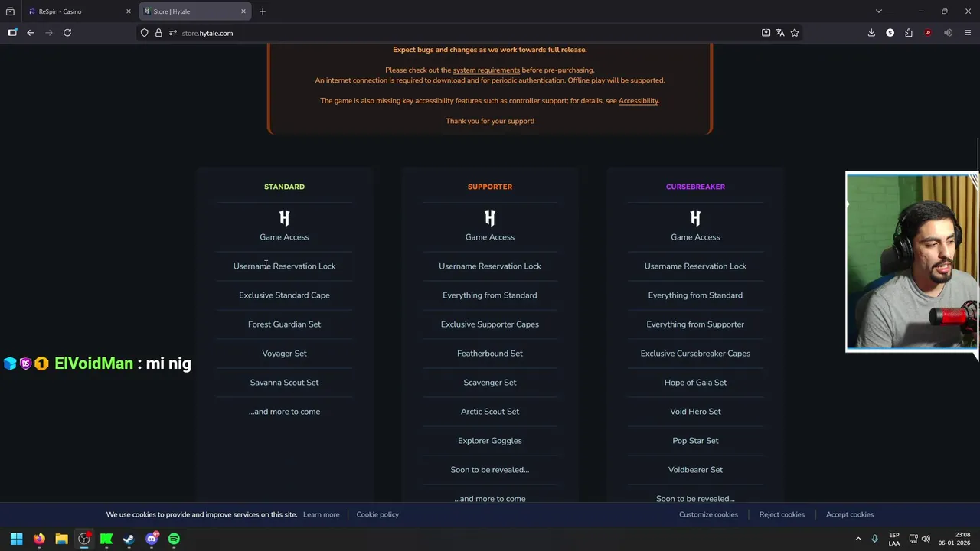Open the cookie Learn more link
The width and height of the screenshot is (980, 551).
[321, 514]
